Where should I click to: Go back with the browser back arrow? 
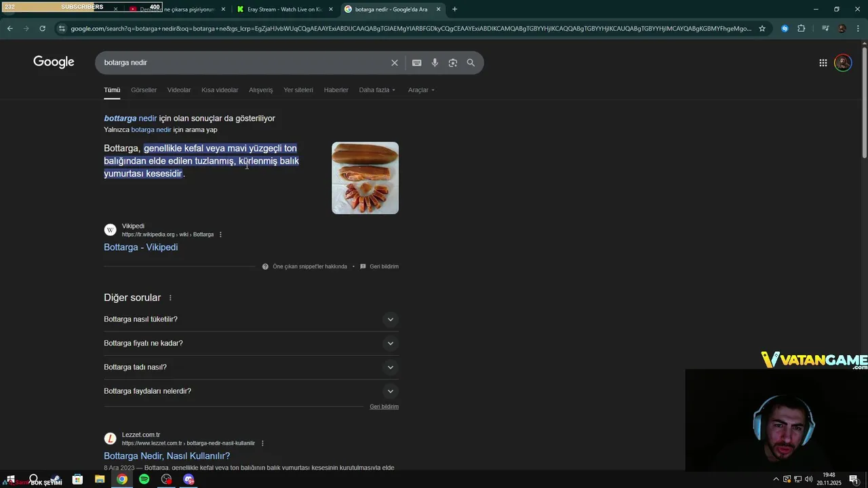pyautogui.click(x=9, y=28)
